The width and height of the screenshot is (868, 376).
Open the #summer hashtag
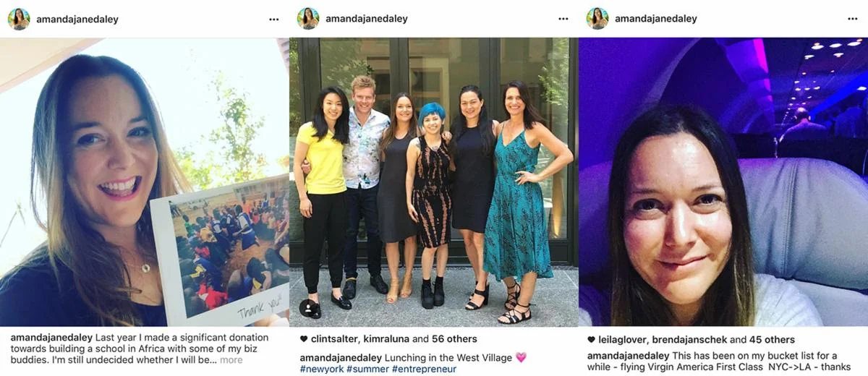[x=367, y=369]
